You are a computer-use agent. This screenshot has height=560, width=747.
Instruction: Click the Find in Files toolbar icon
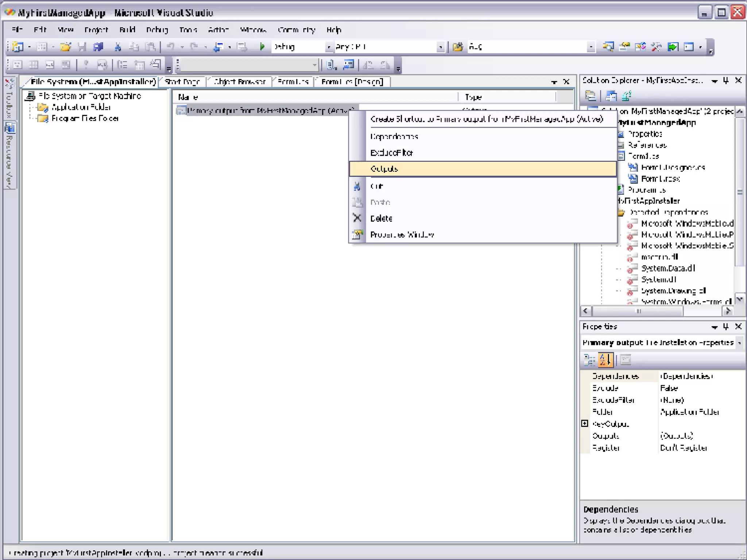pos(457,47)
